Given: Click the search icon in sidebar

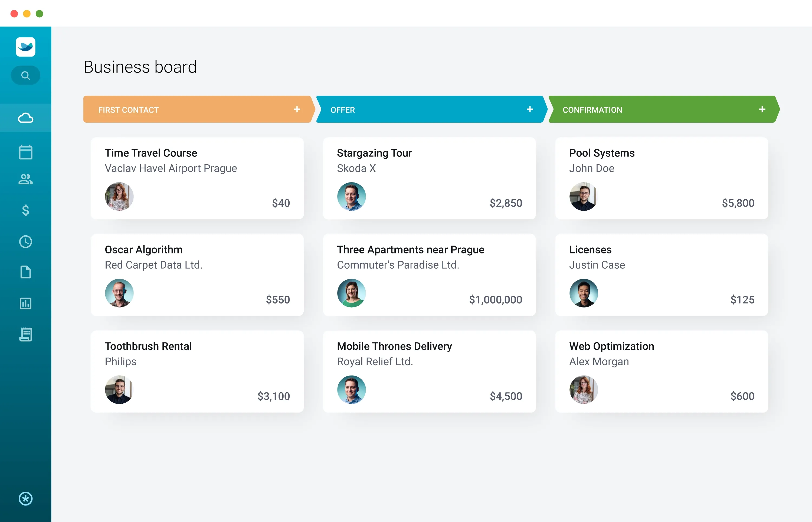Looking at the screenshot, I should coord(25,75).
